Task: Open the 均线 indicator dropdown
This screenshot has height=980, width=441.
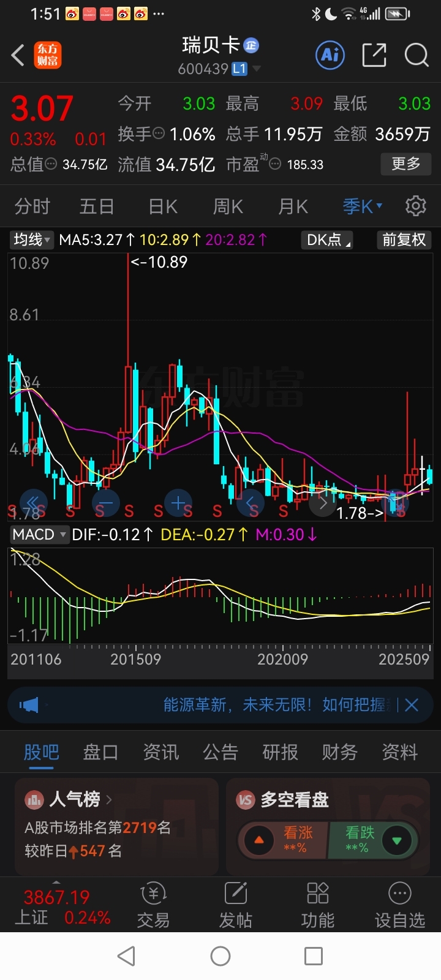Action: tap(32, 239)
